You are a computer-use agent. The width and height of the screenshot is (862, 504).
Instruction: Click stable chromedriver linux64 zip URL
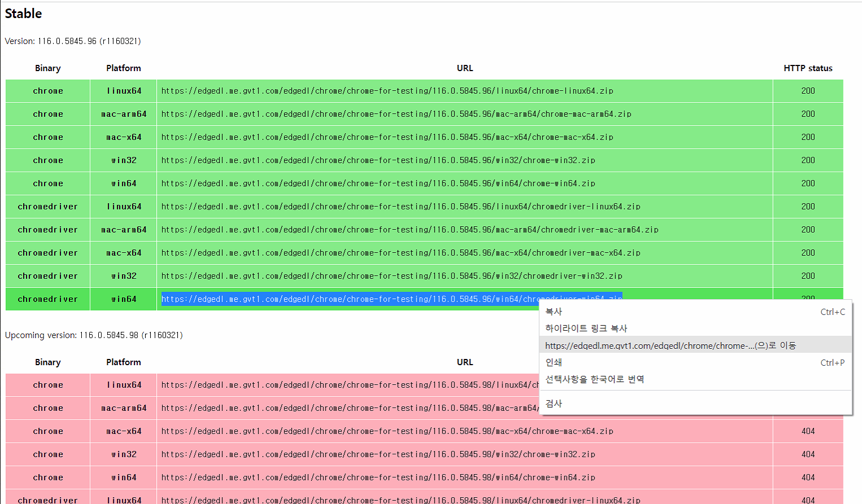[400, 207]
